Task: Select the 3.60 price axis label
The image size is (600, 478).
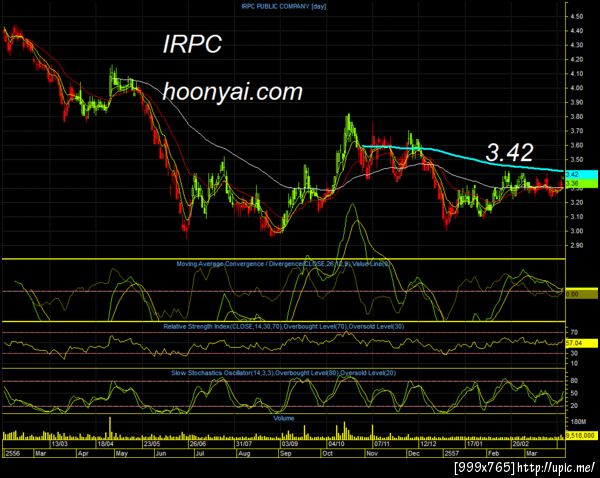Action: (x=577, y=145)
